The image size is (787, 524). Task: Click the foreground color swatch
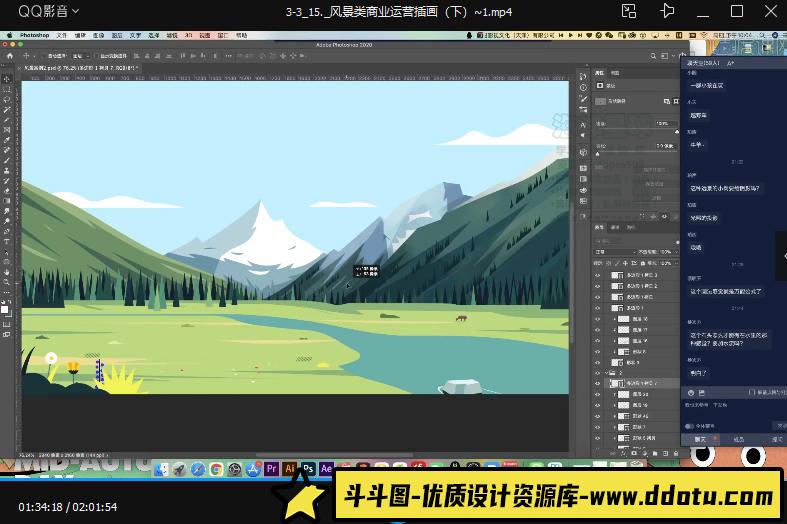(x=4, y=310)
